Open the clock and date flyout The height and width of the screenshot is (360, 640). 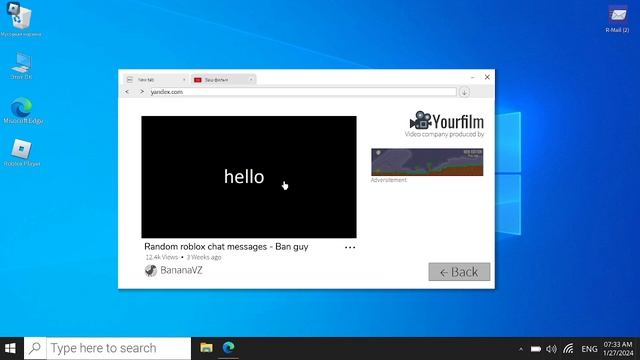pos(618,349)
